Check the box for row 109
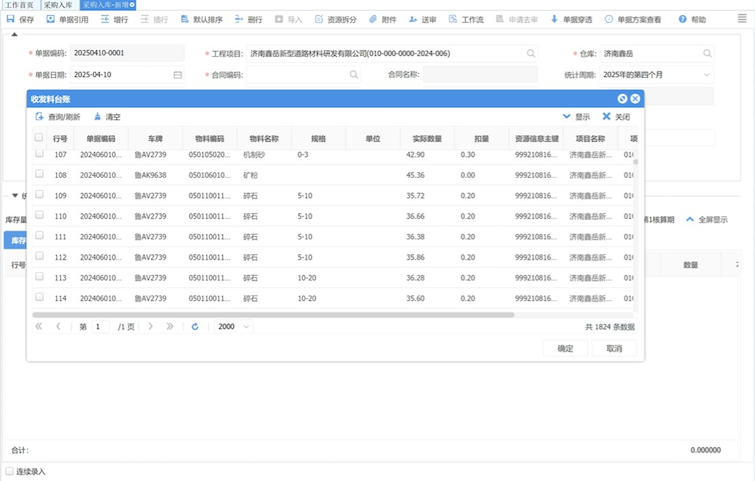The height and width of the screenshot is (481, 755). tap(40, 194)
